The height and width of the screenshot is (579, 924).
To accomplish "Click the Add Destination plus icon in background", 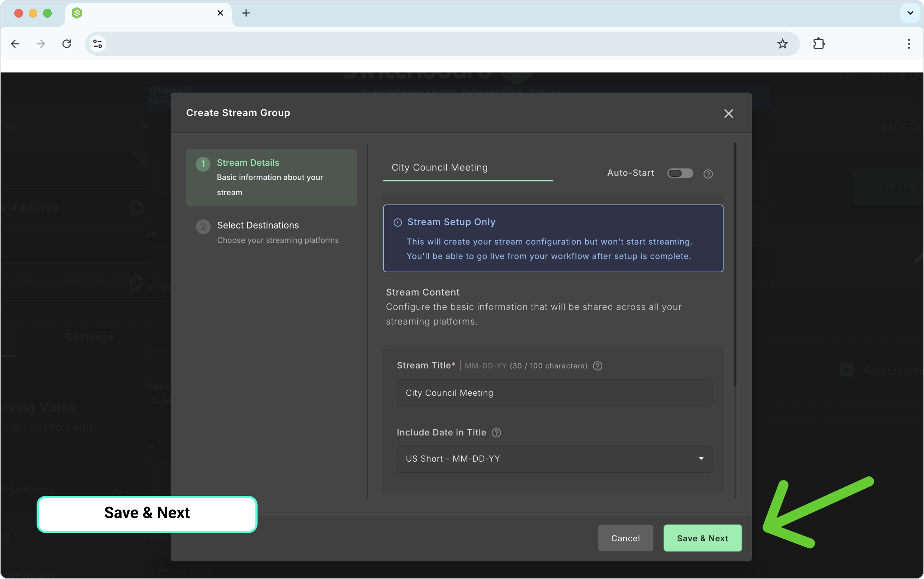I will tap(846, 370).
